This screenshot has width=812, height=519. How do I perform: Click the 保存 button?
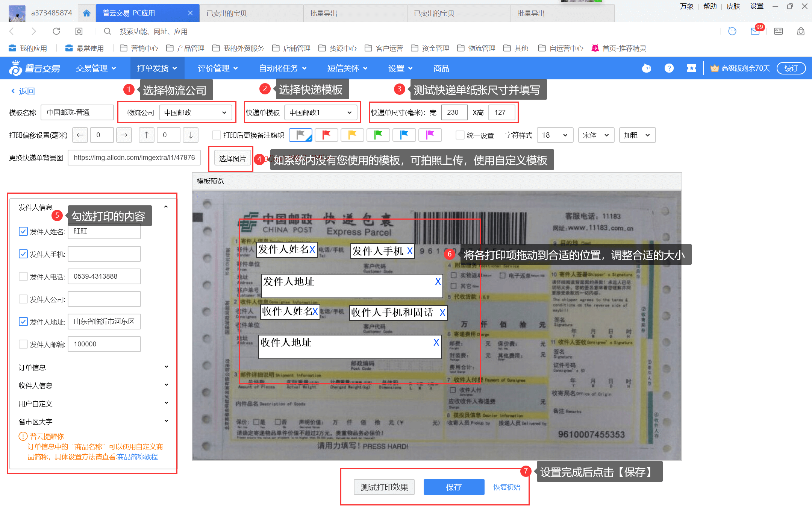(453, 487)
